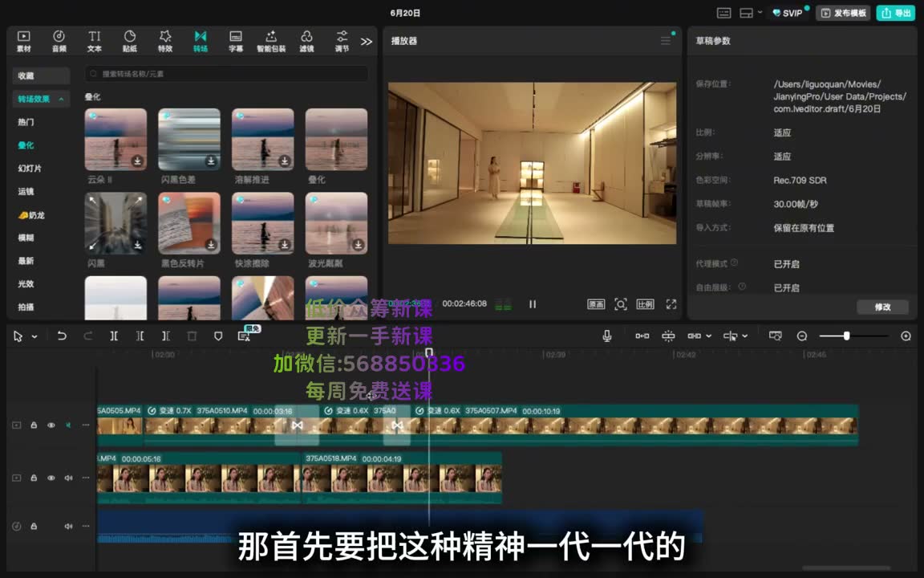Viewport: 924px width, 578px height.
Task: Expand more tabs with the double-arrow
Action: point(367,42)
